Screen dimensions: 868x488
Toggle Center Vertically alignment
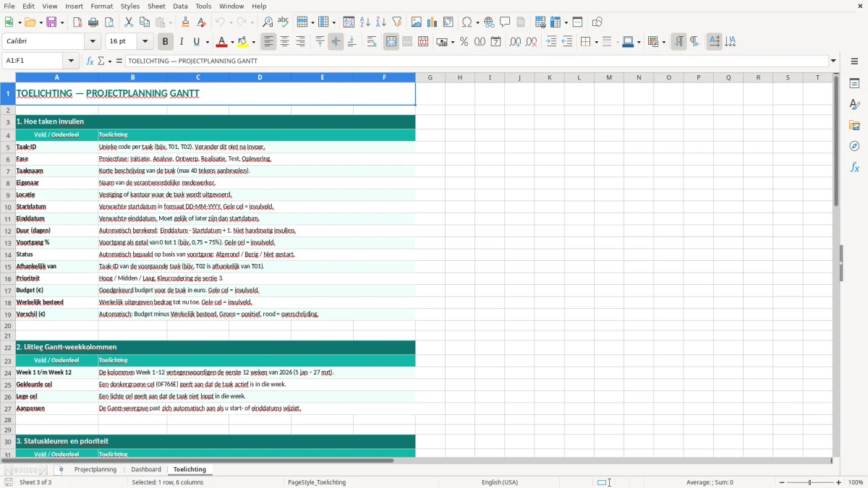(x=336, y=42)
